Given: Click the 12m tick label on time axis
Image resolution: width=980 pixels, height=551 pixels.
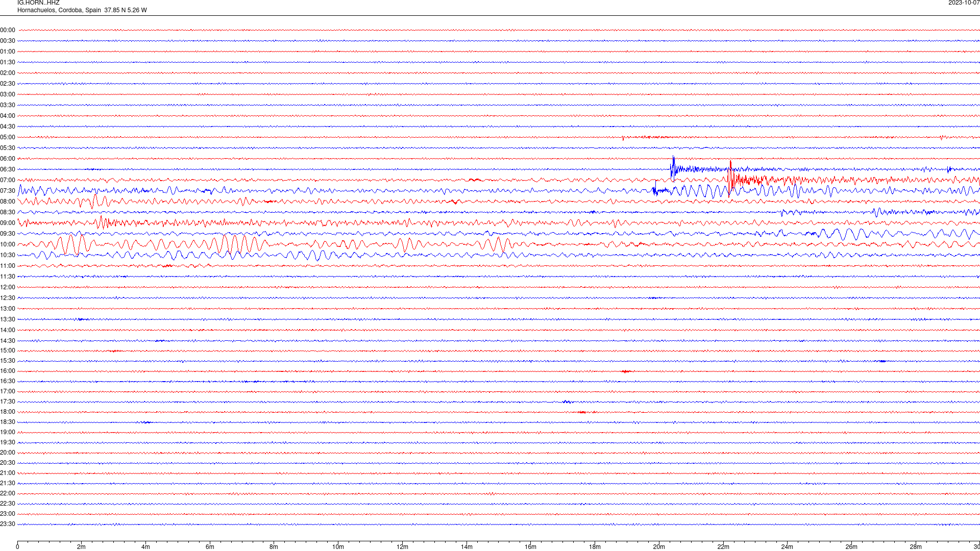Looking at the screenshot, I should coord(402,547).
